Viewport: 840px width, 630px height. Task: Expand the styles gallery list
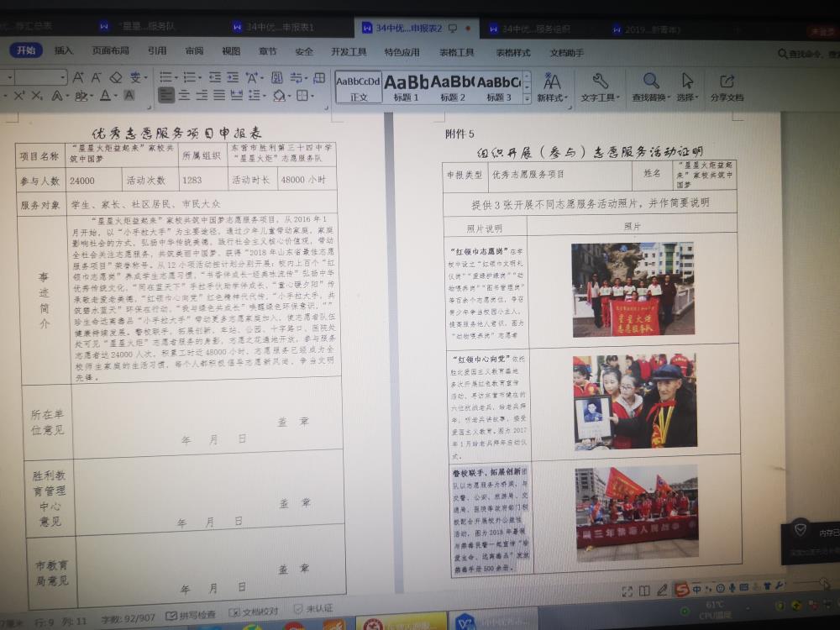(x=527, y=98)
